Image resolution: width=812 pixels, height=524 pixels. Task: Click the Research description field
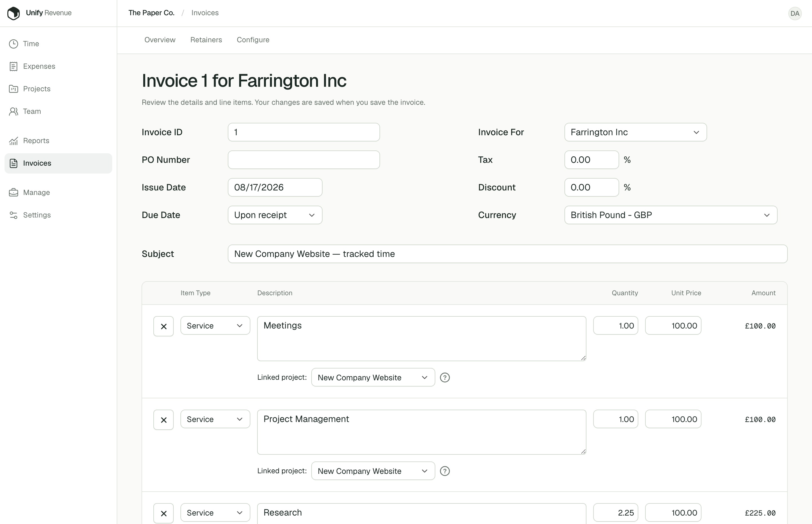point(422,514)
